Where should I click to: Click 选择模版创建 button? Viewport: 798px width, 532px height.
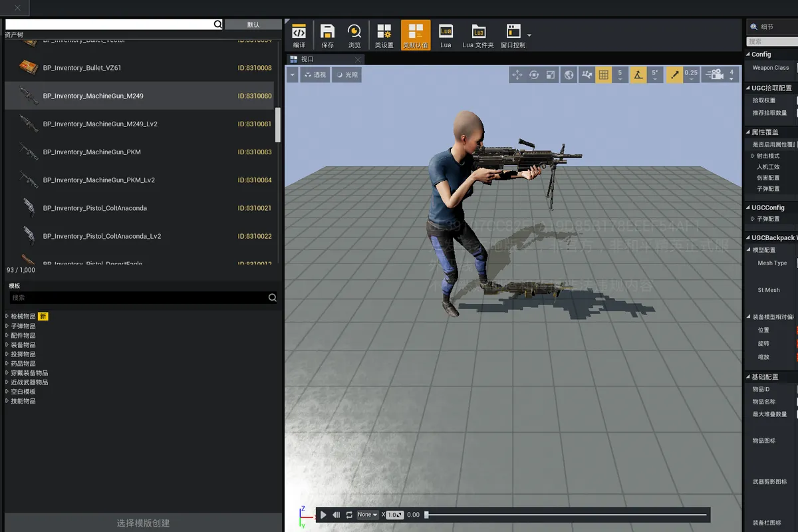[144, 523]
